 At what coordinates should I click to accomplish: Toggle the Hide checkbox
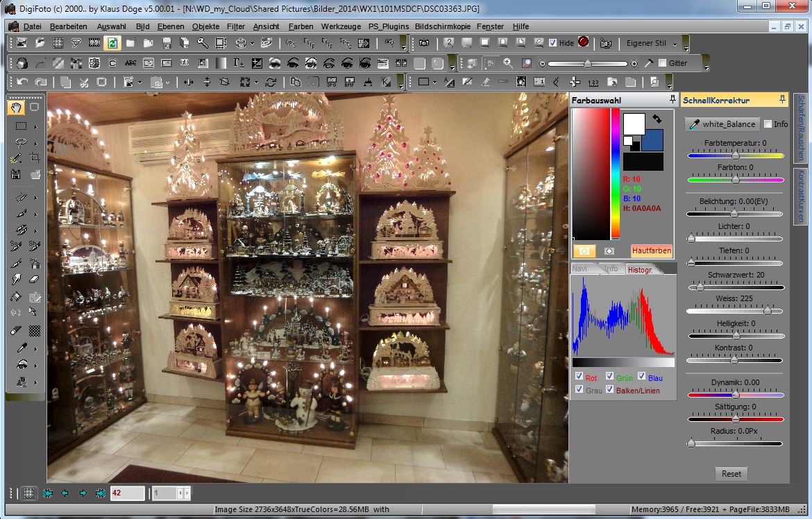(x=552, y=43)
